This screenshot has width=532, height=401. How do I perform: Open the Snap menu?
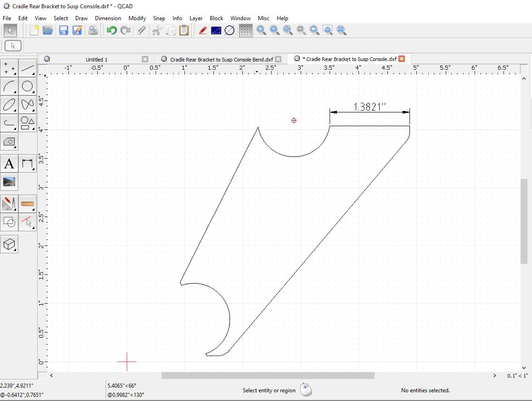click(159, 18)
